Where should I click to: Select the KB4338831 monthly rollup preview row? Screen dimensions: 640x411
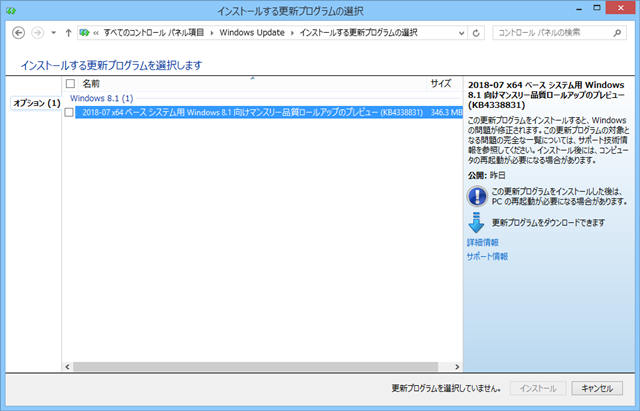[269, 112]
